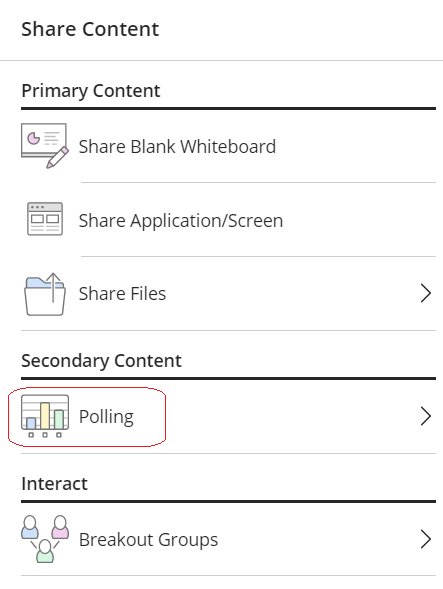The image size is (443, 589).
Task: Click the upward arrow on the folder icon
Action: click(53, 287)
